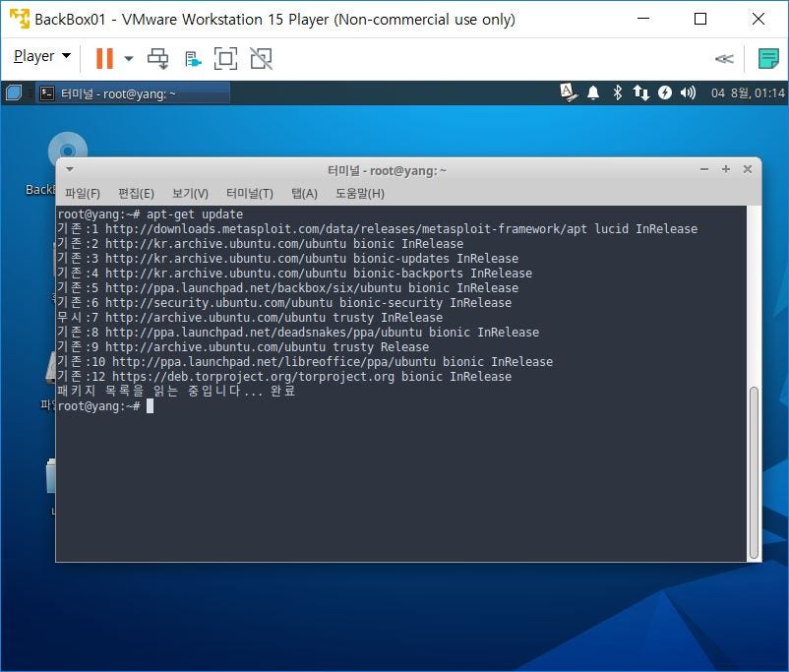Open the 도움말(H) menu in terminal
The image size is (789, 672).
coord(360,193)
